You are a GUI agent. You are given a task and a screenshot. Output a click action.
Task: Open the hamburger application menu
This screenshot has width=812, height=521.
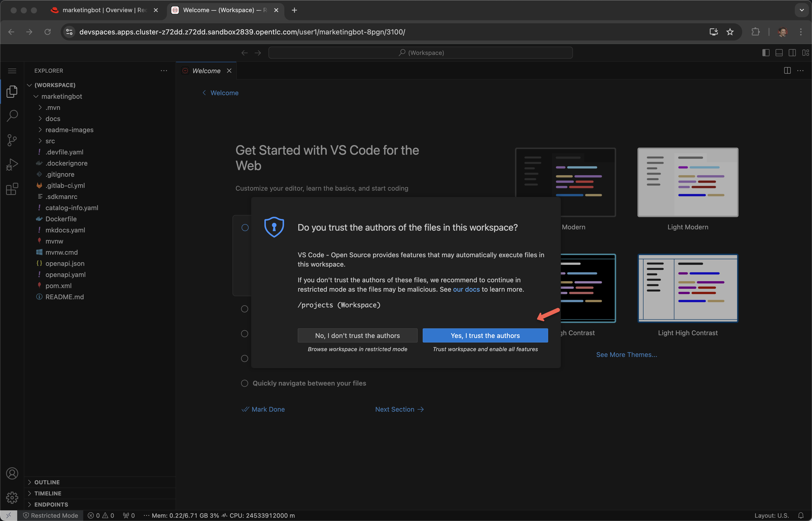[12, 71]
